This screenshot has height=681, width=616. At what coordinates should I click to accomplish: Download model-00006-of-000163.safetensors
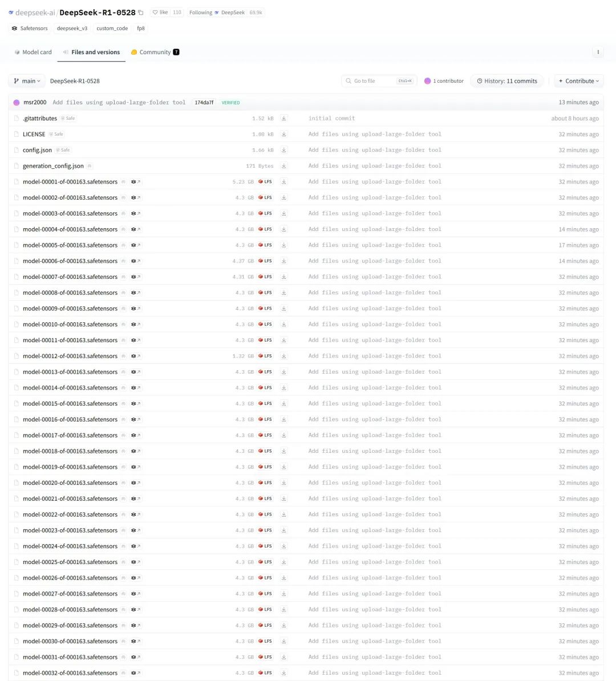tap(283, 261)
